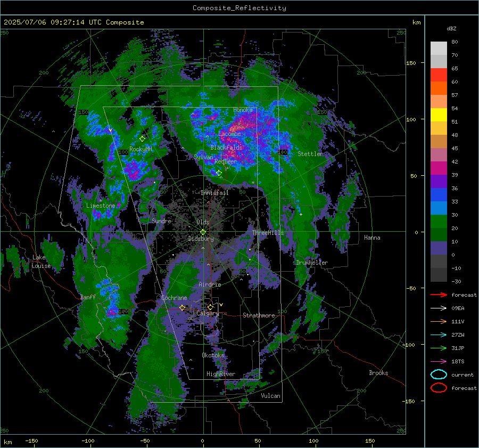
Task: Click the red swatch in dBZ scale
Action: pos(439,75)
